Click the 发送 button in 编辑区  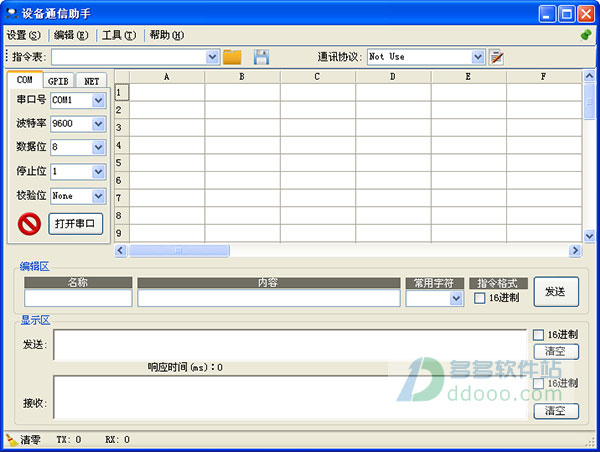point(556,292)
